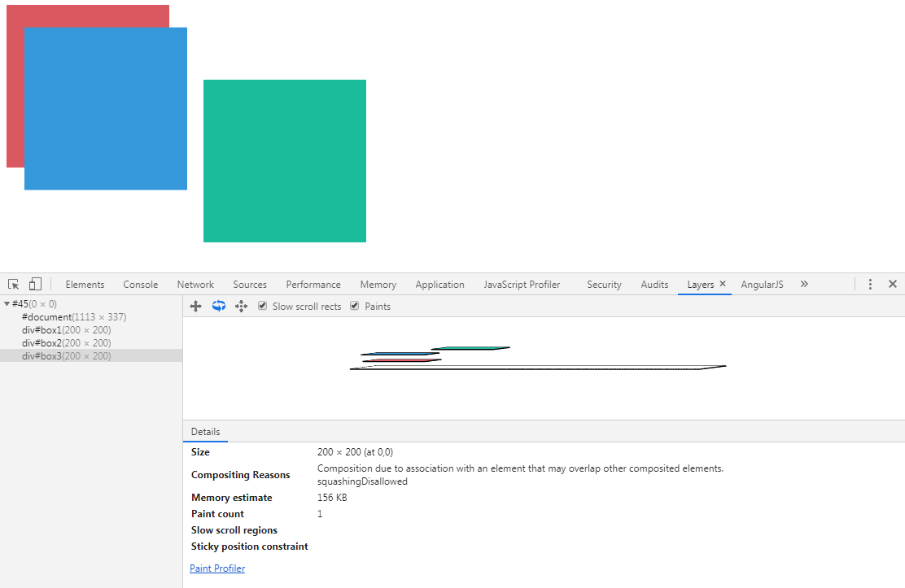Click the Paint count label
905x588 pixels.
coord(217,513)
